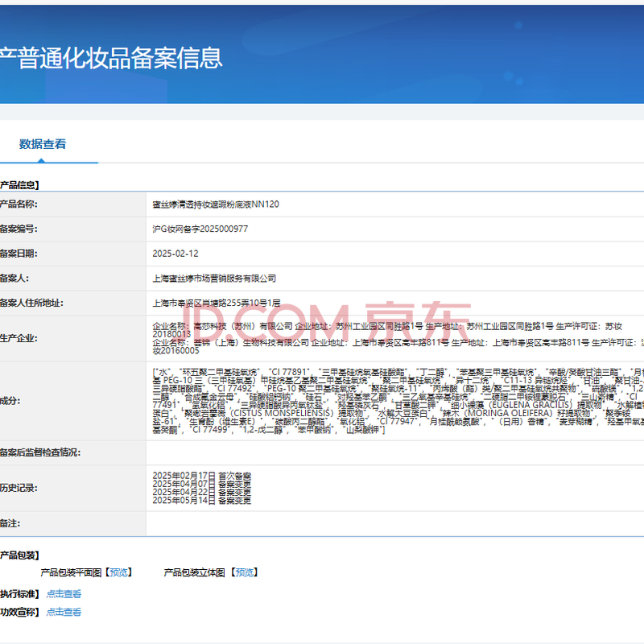Viewport: 644px width, 644px height.
Task: Click the 普通化妆品备案信息 page title
Action: pos(110,57)
